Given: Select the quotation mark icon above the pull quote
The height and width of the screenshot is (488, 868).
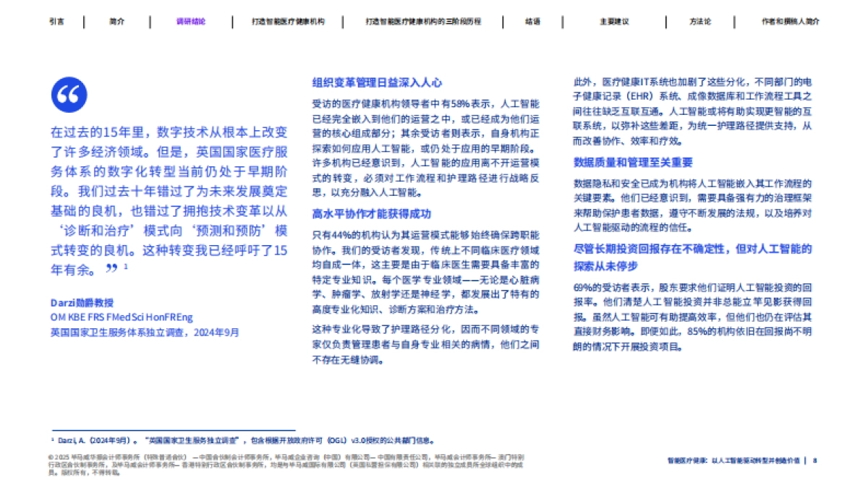Looking at the screenshot, I should click(x=70, y=94).
